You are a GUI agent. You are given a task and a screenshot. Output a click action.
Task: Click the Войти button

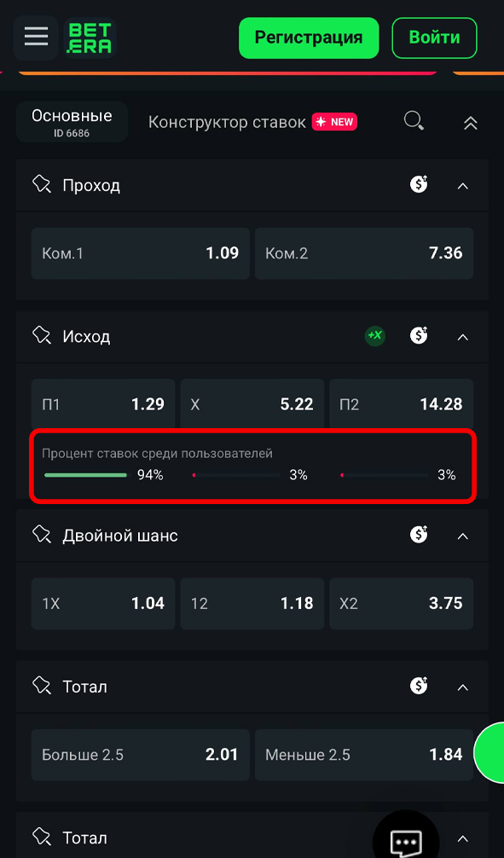coord(435,38)
